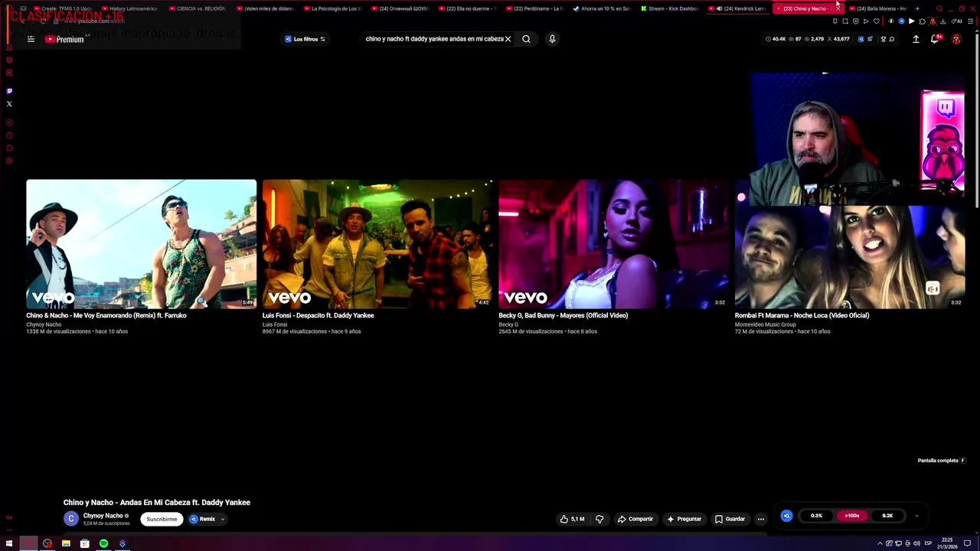
Task: Dislike the video with thumbs down
Action: (x=599, y=519)
